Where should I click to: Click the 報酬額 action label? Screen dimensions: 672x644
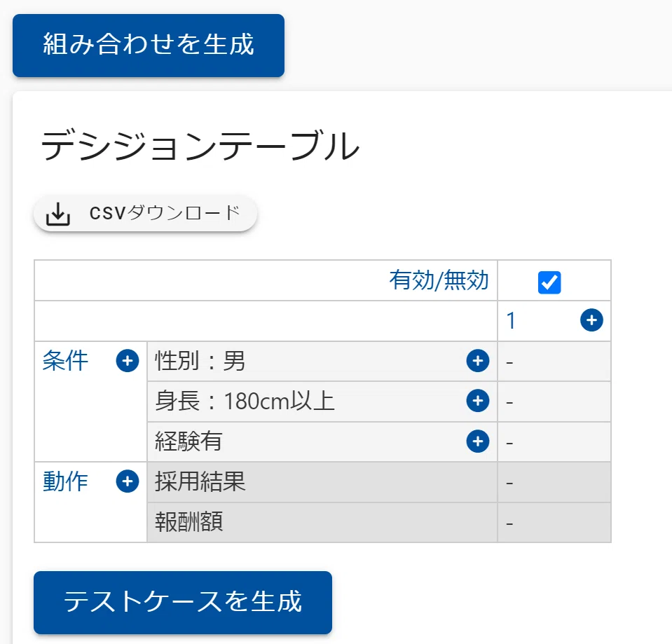pos(189,521)
